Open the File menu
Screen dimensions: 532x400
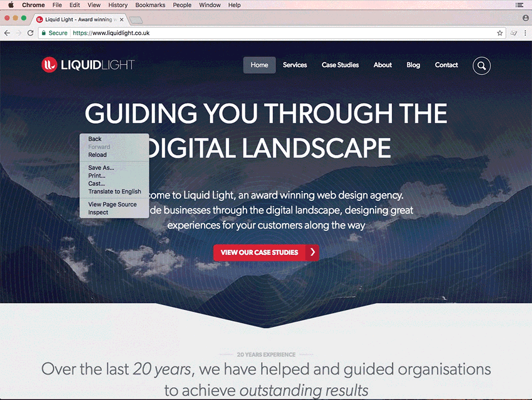click(57, 5)
